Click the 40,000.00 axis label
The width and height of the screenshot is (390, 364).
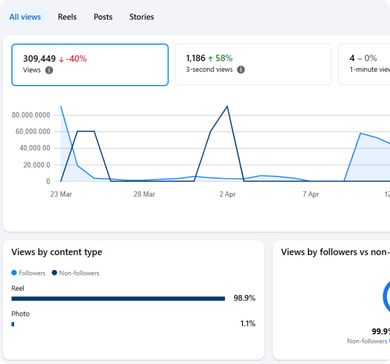tap(35, 148)
